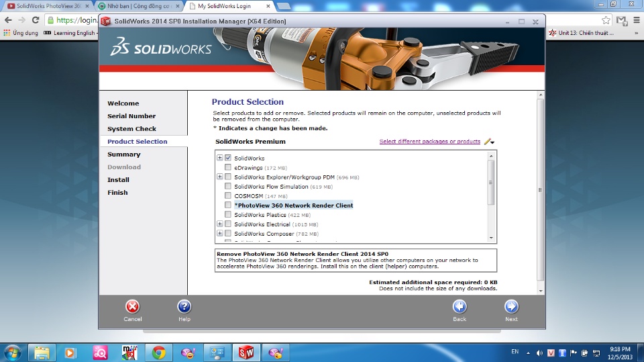Image resolution: width=644 pixels, height=362 pixels.
Task: Proceed with the Next arrow icon
Action: coord(511,307)
